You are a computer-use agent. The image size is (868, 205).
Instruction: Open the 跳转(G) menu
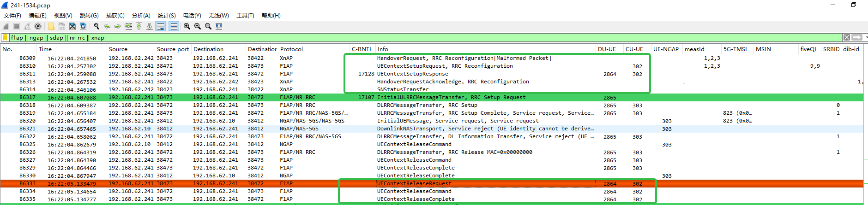(89, 16)
